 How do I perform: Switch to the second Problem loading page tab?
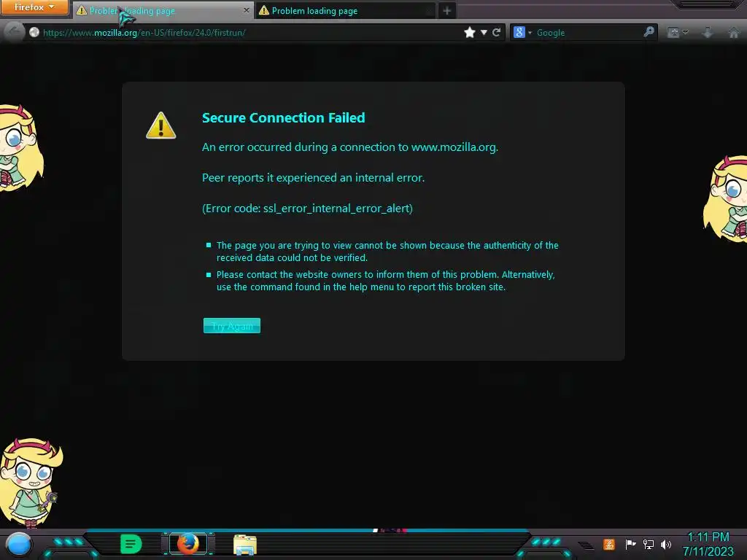(x=347, y=10)
